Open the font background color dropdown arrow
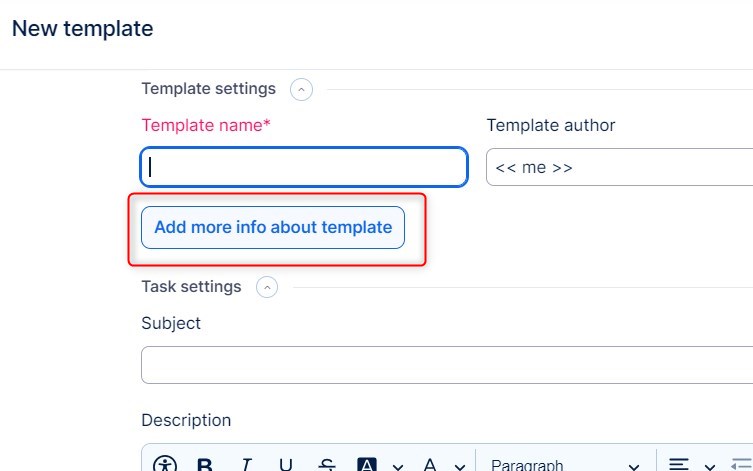The height and width of the screenshot is (471, 753). click(x=397, y=466)
